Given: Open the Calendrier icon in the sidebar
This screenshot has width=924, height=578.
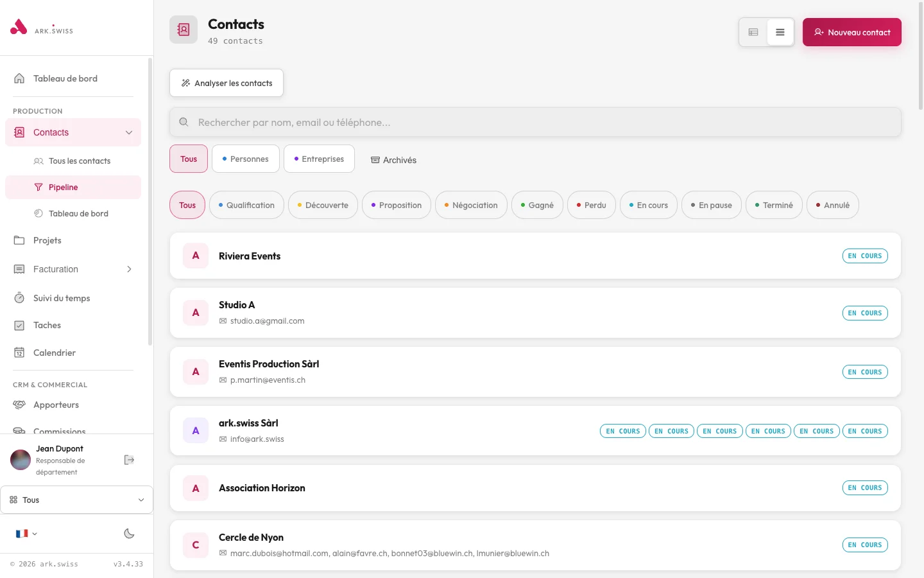Looking at the screenshot, I should (x=19, y=353).
